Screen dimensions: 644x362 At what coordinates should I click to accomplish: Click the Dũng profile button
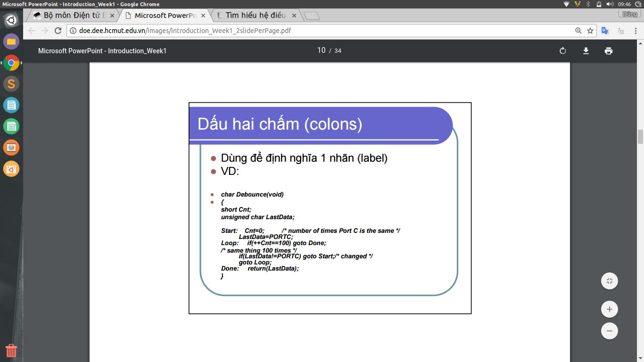tap(629, 14)
